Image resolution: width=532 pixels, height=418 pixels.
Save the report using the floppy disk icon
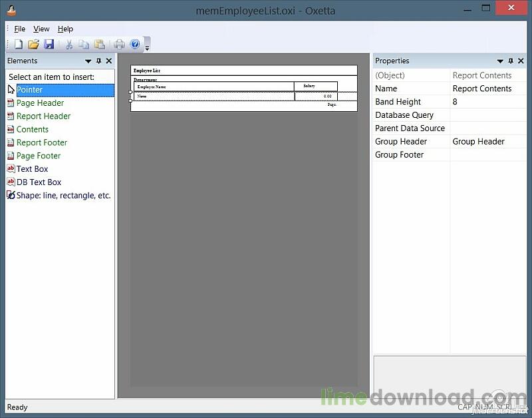pos(49,45)
